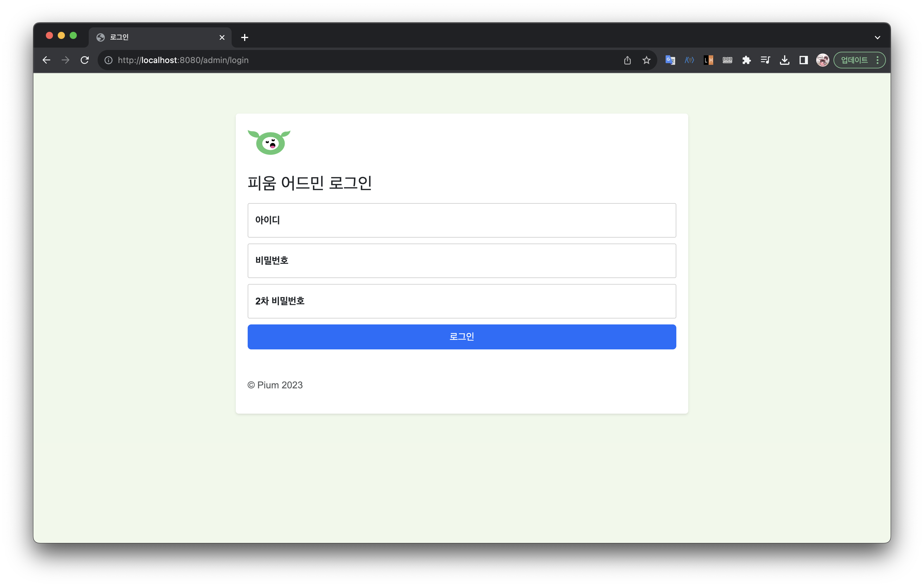View site information icon beside the URL
This screenshot has width=924, height=587.
[109, 60]
